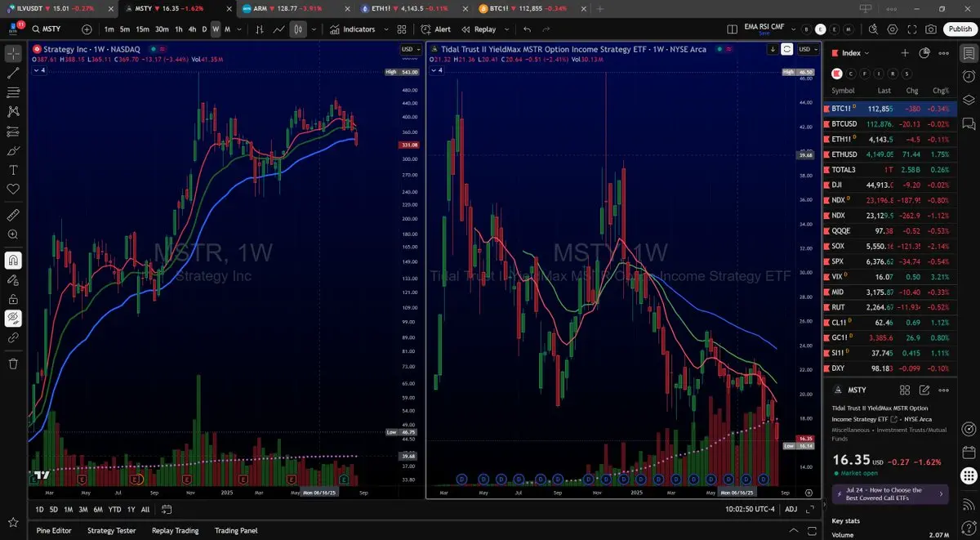Image resolution: width=980 pixels, height=540 pixels.
Task: Expand the collapsed indicators legend on MSTR chart
Action: point(39,70)
